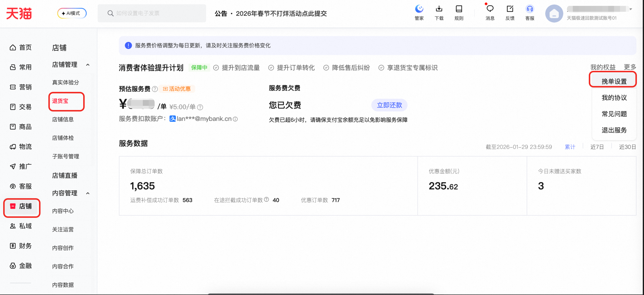Image resolution: width=644 pixels, height=295 pixels.
Task: Open 交易 in sidebar
Action: click(x=21, y=107)
